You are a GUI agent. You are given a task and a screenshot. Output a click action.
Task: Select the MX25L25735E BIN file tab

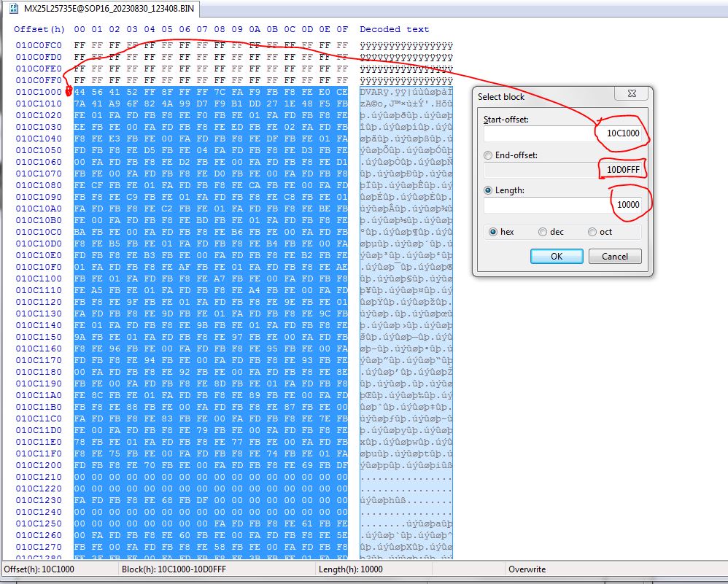tap(102, 8)
